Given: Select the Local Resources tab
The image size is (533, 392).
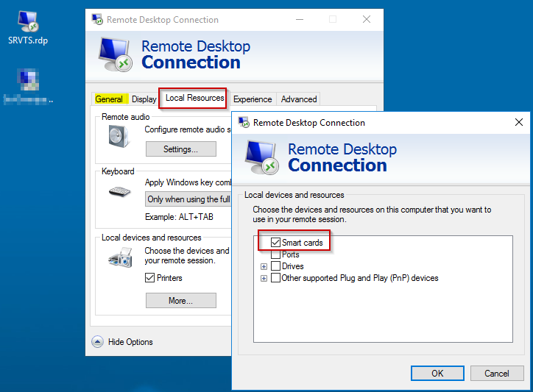Looking at the screenshot, I should pos(194,98).
